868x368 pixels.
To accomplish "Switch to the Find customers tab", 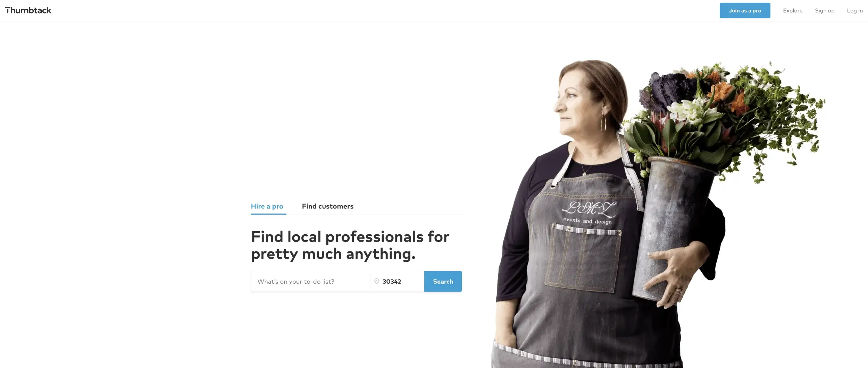I will (327, 206).
